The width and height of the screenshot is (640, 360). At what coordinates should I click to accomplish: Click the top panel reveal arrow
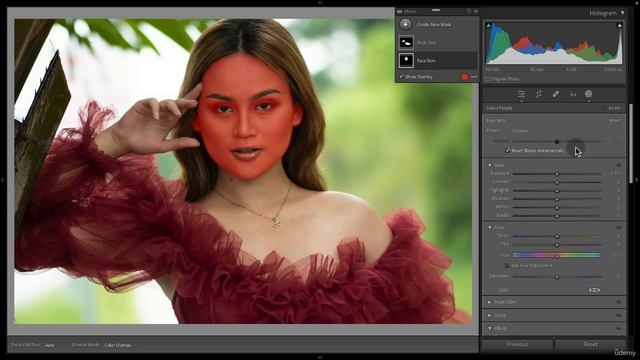tap(320, 2)
